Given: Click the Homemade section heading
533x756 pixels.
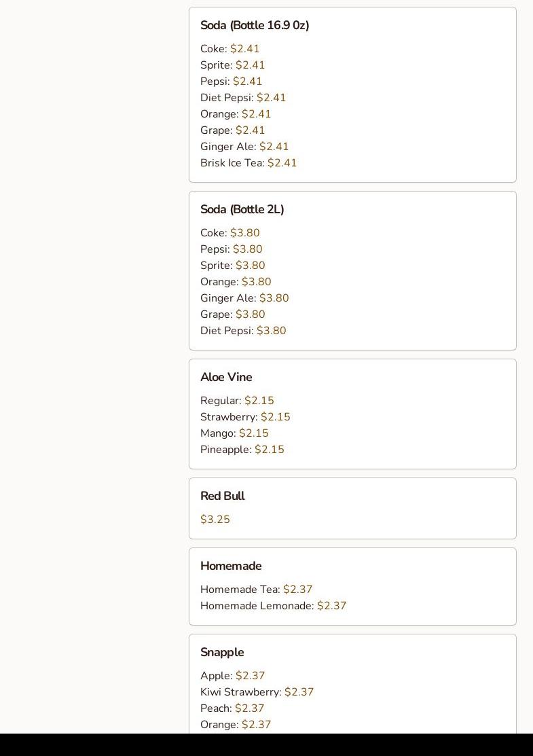Looking at the screenshot, I should click(x=230, y=566).
